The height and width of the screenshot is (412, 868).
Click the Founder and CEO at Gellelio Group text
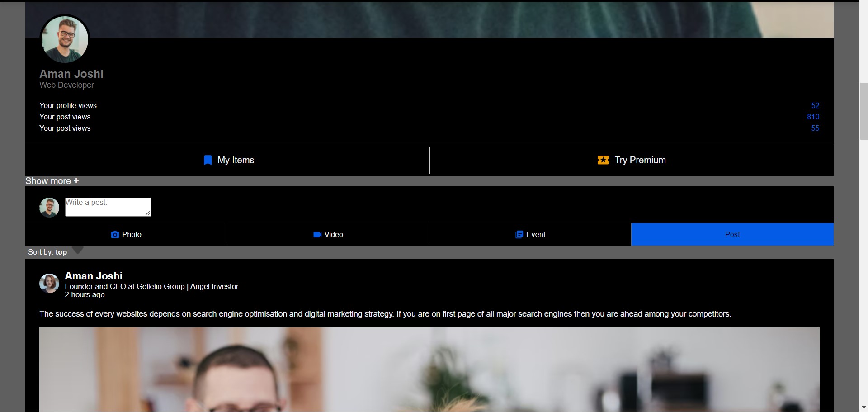click(151, 286)
